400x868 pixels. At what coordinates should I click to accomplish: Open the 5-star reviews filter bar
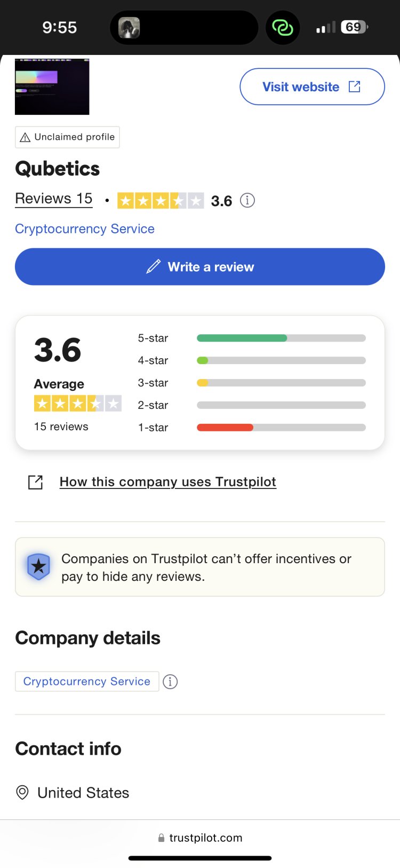pos(281,337)
